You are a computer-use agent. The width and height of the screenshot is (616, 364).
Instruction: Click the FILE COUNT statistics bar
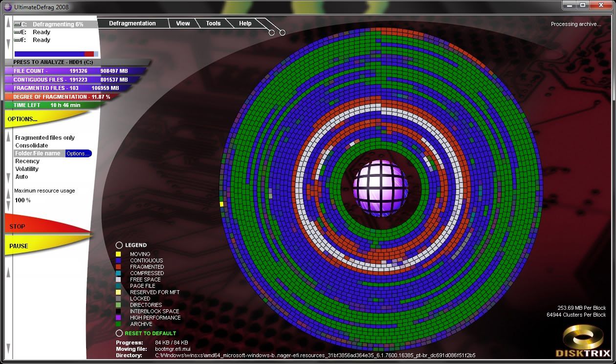tap(76, 71)
